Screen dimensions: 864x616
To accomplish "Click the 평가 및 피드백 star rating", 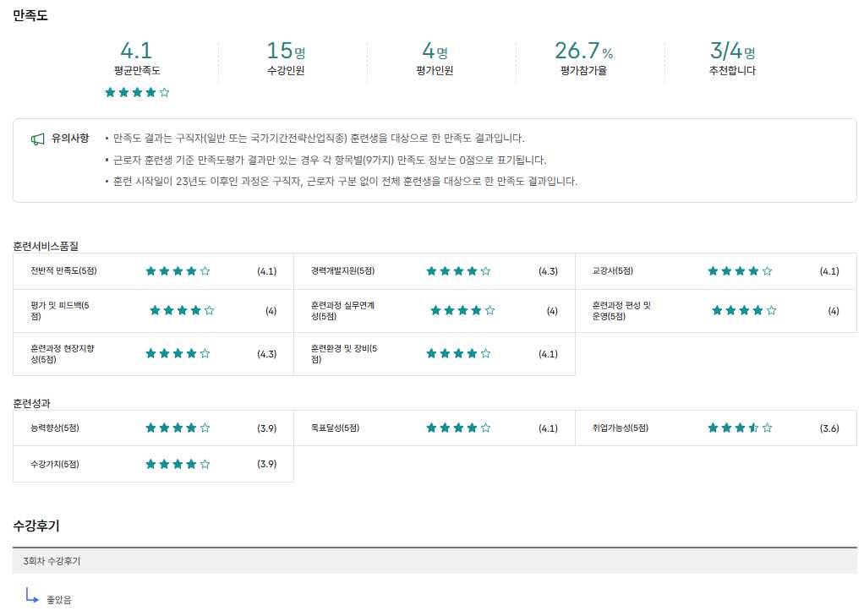I will [x=182, y=311].
